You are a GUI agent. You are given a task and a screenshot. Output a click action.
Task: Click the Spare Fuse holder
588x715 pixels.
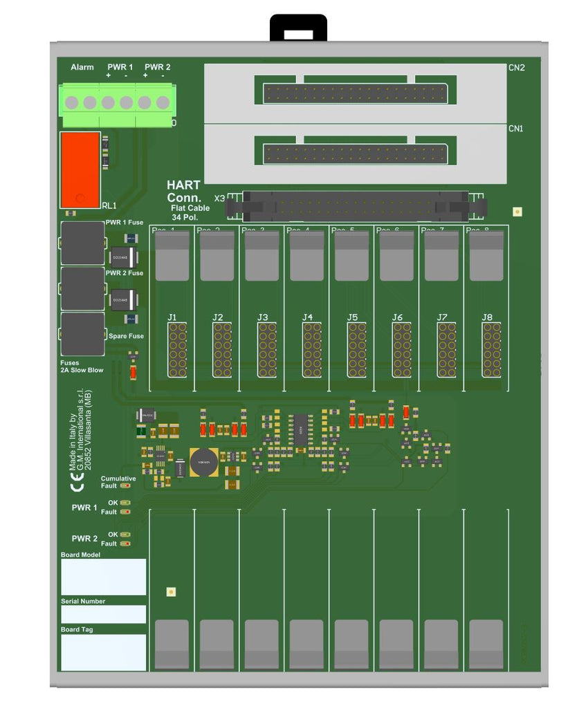point(82,334)
